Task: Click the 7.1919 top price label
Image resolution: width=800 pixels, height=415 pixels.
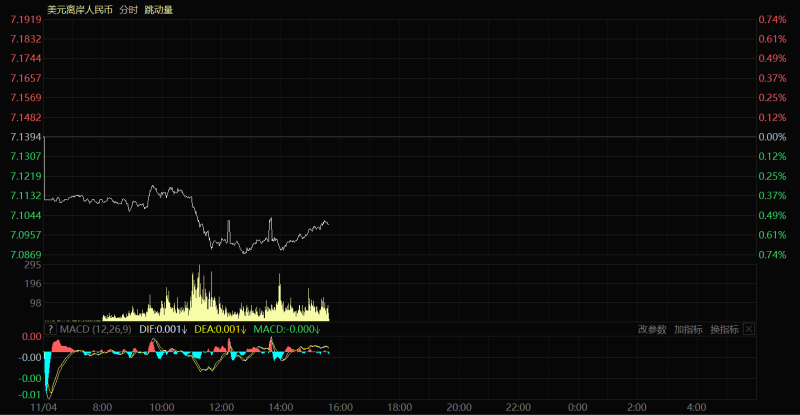Action: pyautogui.click(x=26, y=19)
